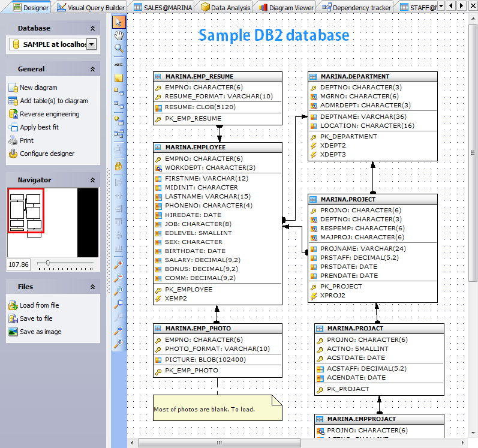This screenshot has width=478, height=448.
Task: Click the Apply best fit icon
Action: [x=13, y=127]
